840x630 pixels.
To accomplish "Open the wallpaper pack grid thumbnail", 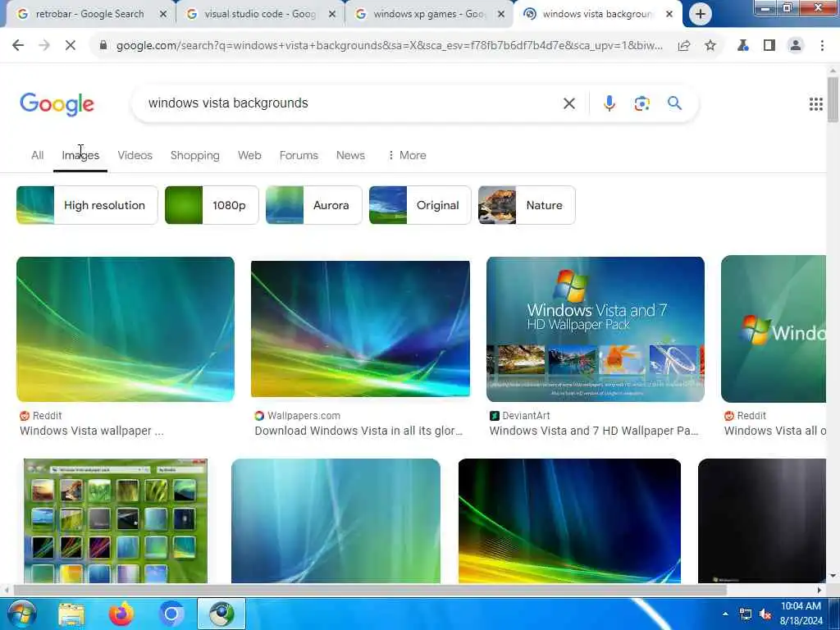I will click(116, 521).
